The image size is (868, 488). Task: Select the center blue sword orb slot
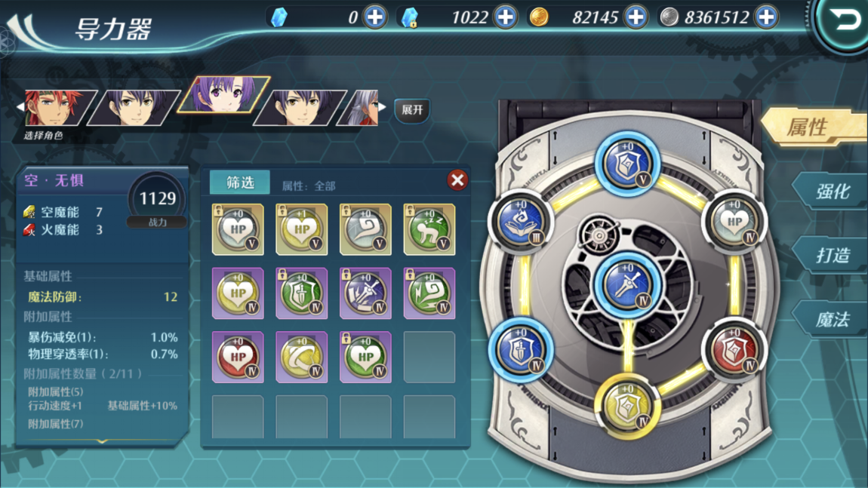(627, 285)
